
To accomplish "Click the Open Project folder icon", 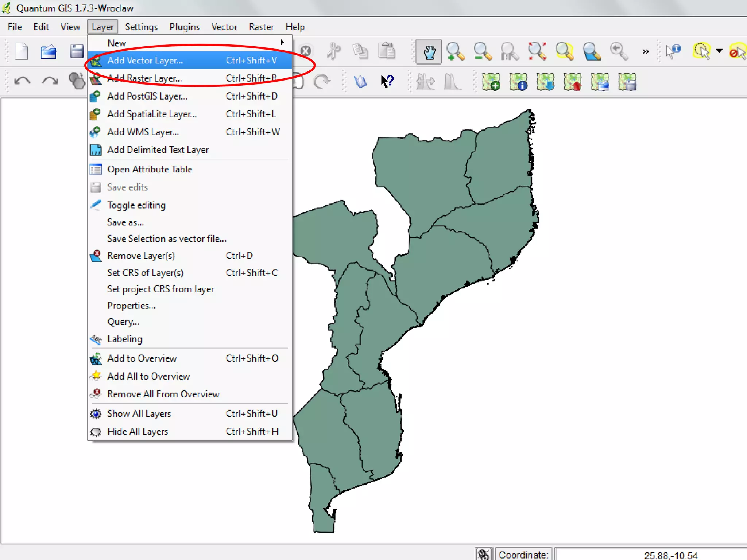I will click(x=49, y=52).
